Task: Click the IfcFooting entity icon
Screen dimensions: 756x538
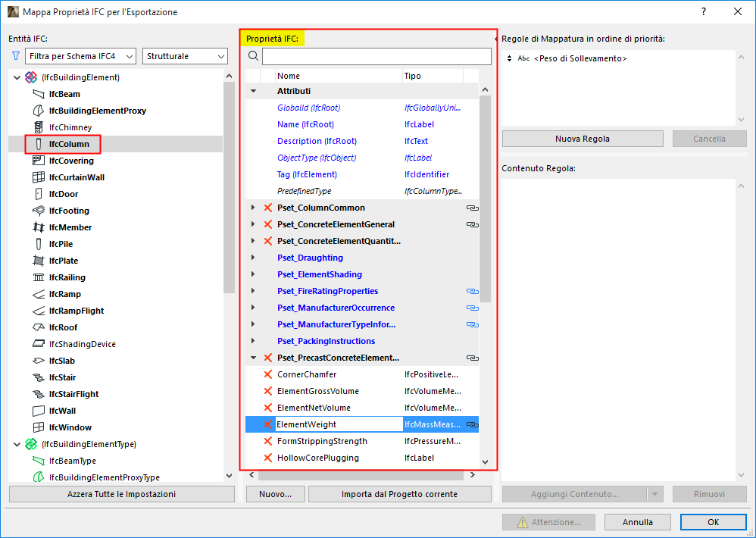Action: click(39, 211)
